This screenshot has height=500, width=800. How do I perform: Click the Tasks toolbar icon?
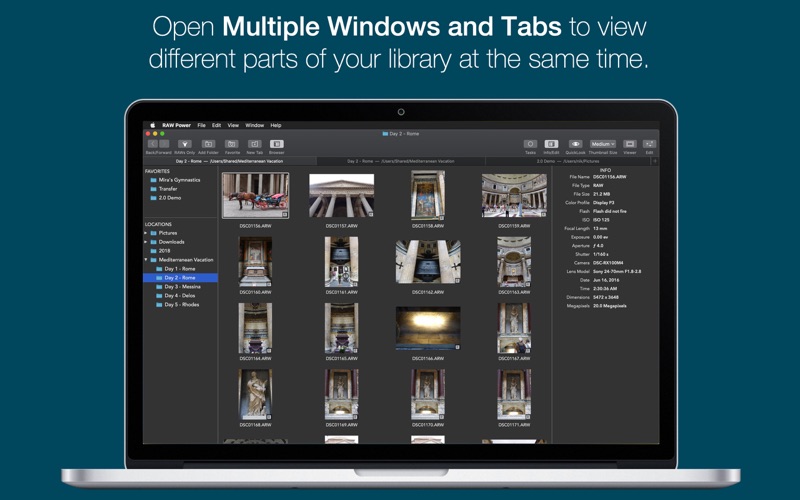[530, 144]
